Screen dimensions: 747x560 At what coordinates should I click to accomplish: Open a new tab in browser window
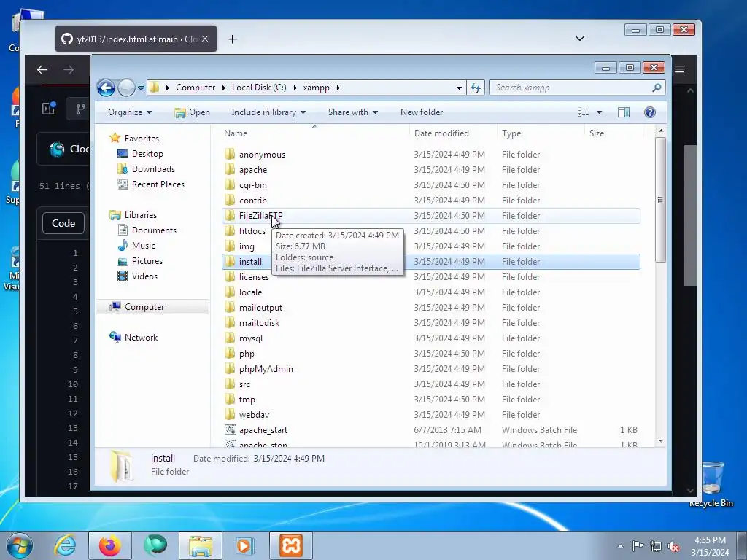[232, 39]
